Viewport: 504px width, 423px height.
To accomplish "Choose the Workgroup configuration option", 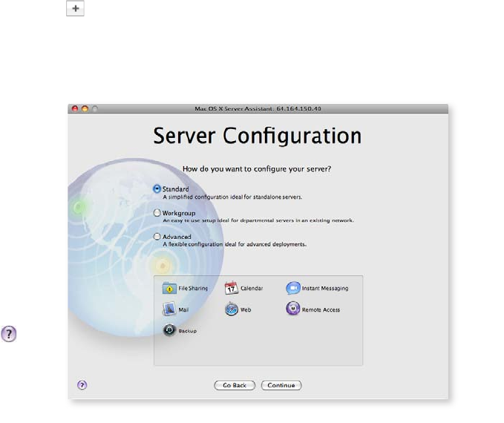I will tap(157, 213).
